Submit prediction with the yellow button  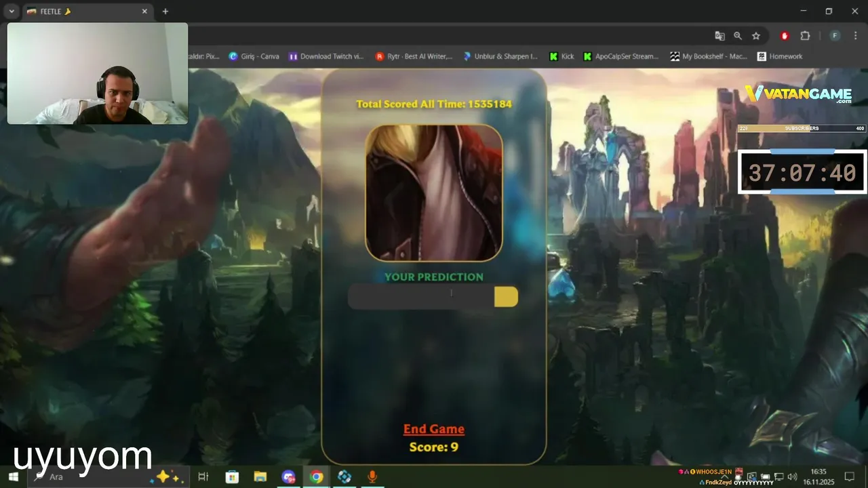click(x=506, y=297)
